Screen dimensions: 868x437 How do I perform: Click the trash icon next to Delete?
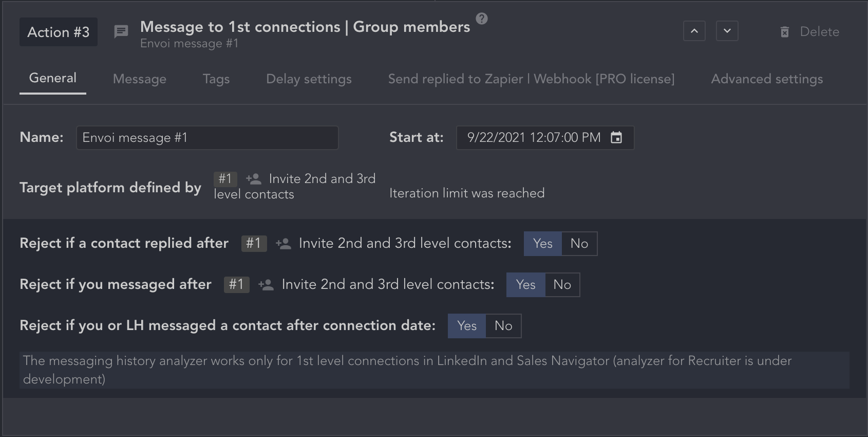coord(785,32)
